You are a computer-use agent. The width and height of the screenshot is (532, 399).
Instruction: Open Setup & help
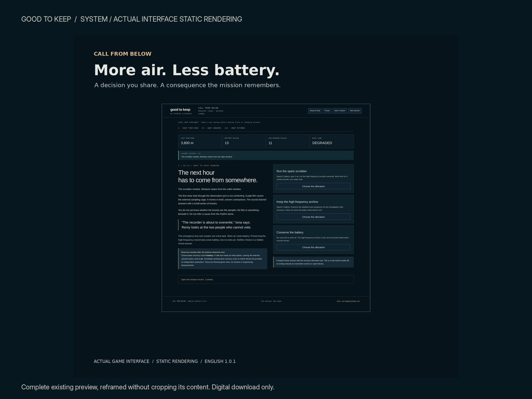pos(315,110)
